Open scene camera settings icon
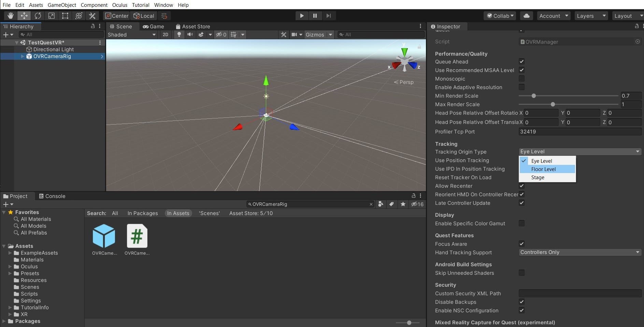The height and width of the screenshot is (327, 644). tap(294, 34)
